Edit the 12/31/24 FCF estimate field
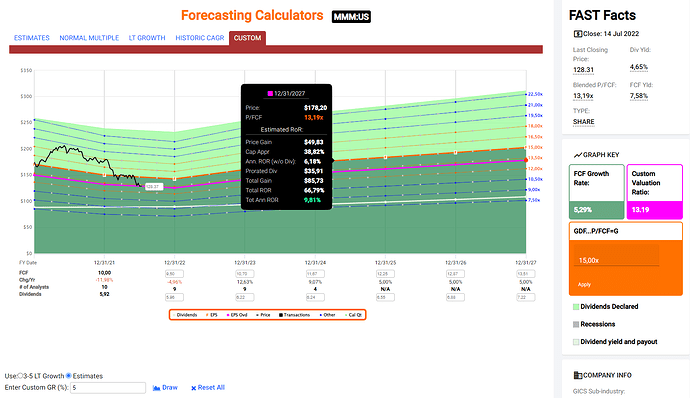This screenshot has width=690, height=398. point(315,274)
